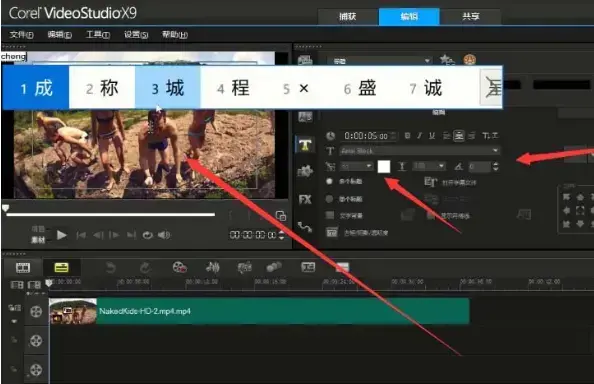Click the add to favorites star icon
Image resolution: width=594 pixels, height=384 pixels.
pos(446,60)
